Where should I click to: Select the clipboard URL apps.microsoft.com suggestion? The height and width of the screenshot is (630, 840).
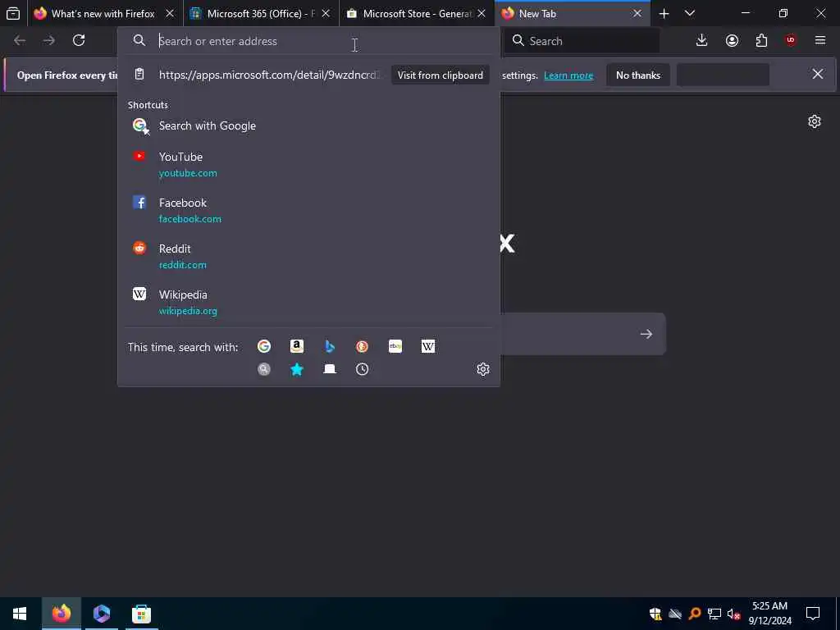tap(269, 75)
